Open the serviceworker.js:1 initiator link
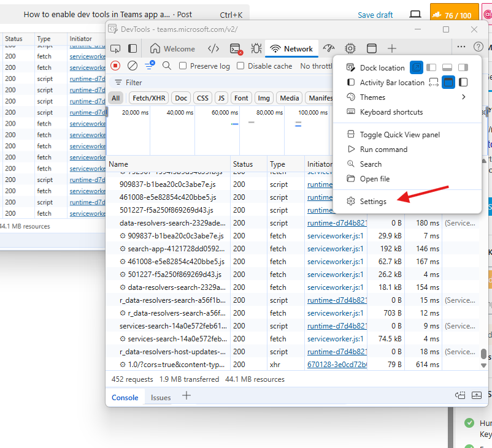The height and width of the screenshot is (448, 492). (x=335, y=236)
